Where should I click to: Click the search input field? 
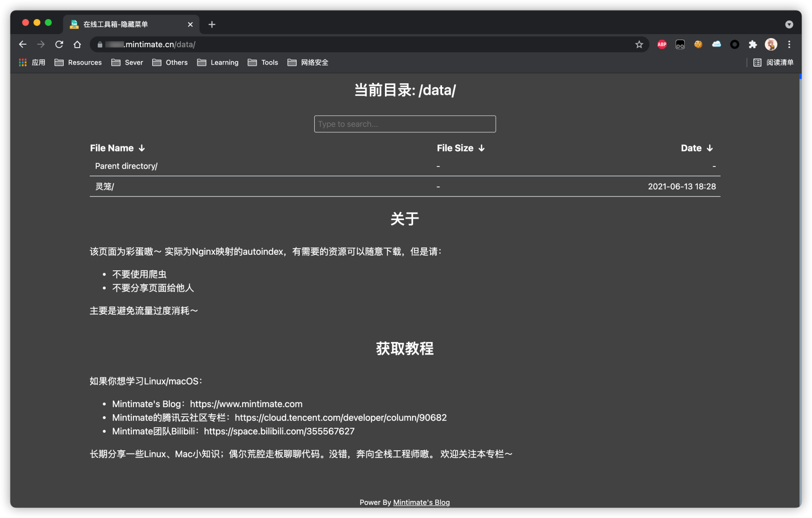[x=404, y=124]
